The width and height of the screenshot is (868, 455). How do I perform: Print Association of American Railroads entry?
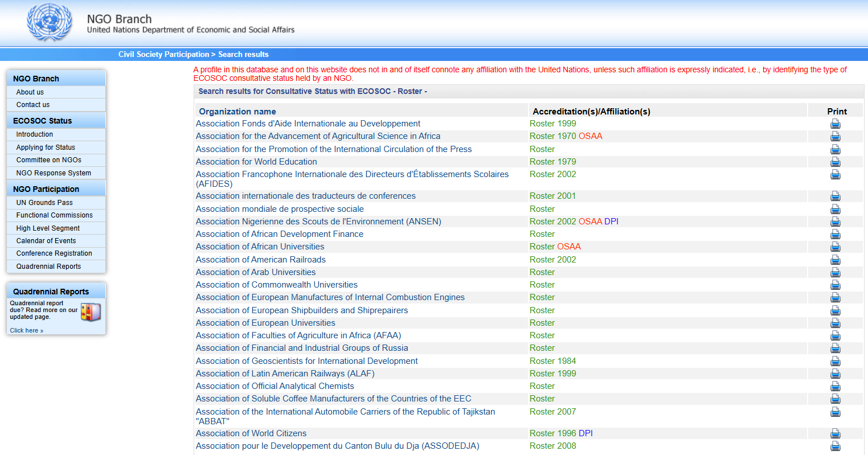[x=835, y=260]
